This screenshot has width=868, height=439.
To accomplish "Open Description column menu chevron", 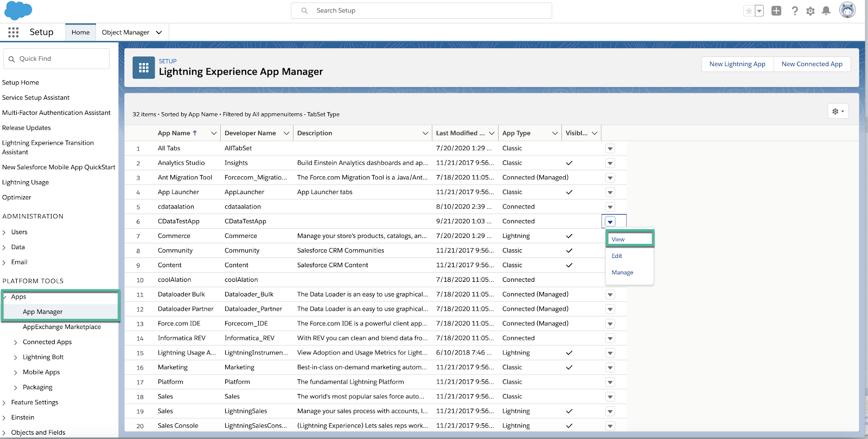I will tap(425, 133).
